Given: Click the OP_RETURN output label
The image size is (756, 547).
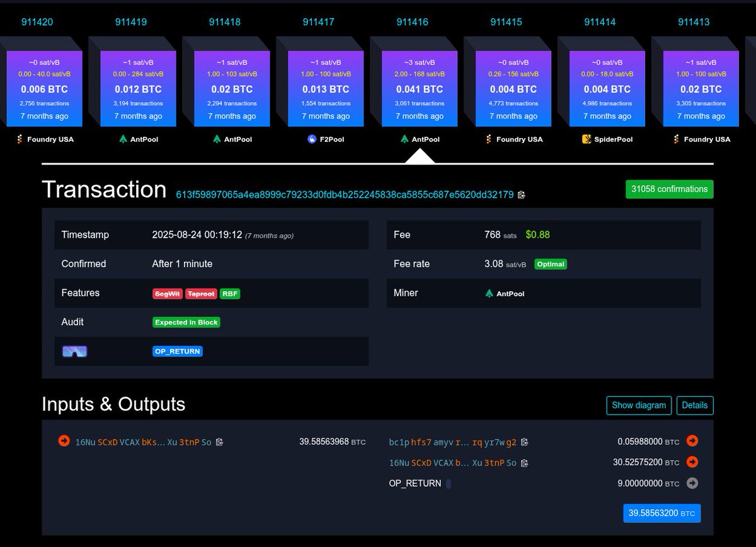Looking at the screenshot, I should coord(415,484).
